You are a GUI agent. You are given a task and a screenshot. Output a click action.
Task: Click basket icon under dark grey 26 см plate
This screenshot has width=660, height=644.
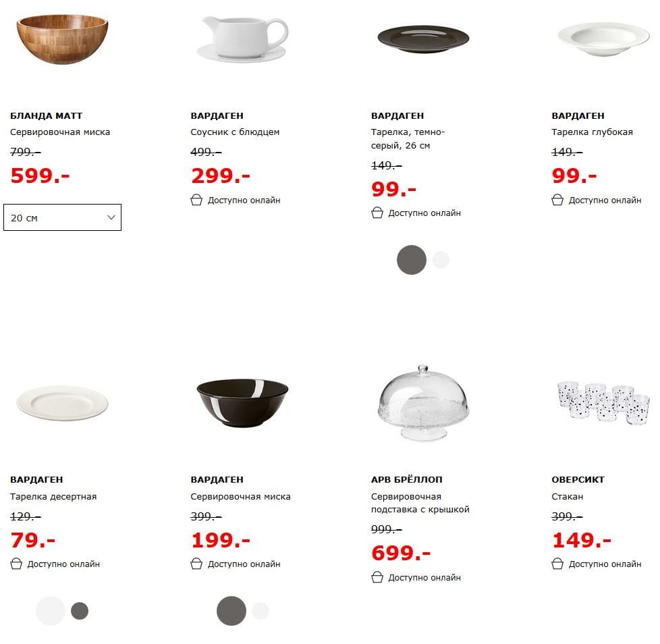pyautogui.click(x=377, y=213)
